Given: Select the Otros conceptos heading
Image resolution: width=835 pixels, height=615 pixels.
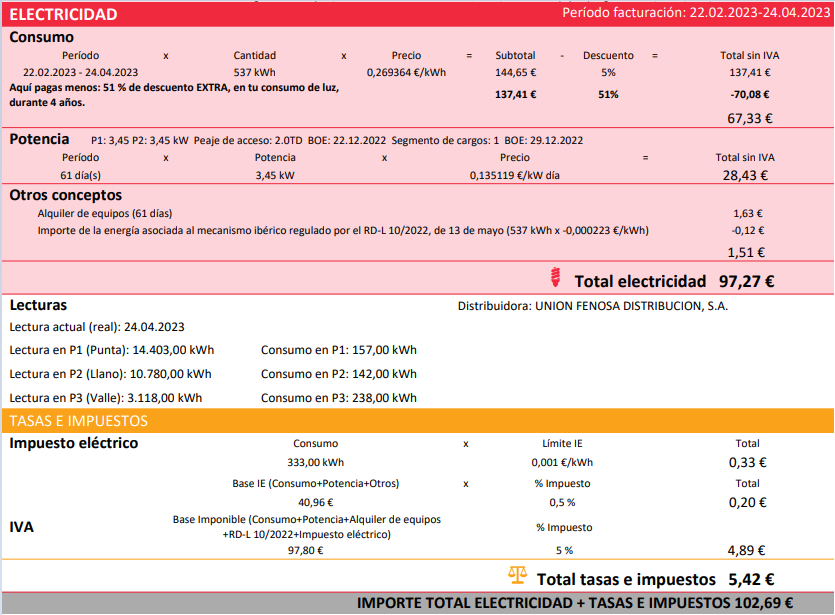Looking at the screenshot, I should (66, 195).
